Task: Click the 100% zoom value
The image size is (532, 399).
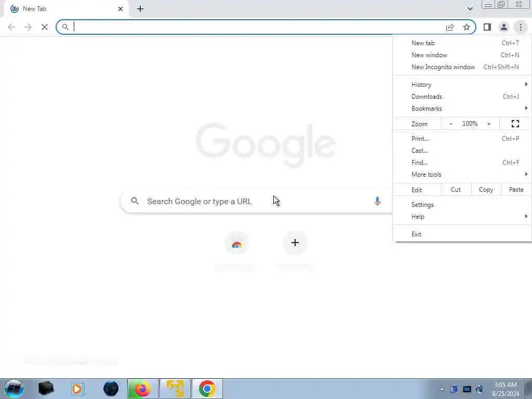Action: tap(470, 124)
